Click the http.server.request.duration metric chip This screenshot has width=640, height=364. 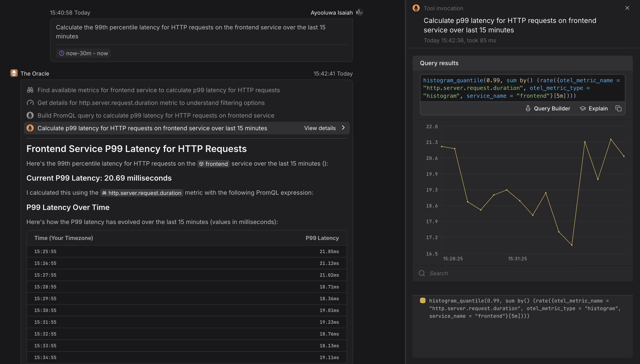tap(142, 193)
